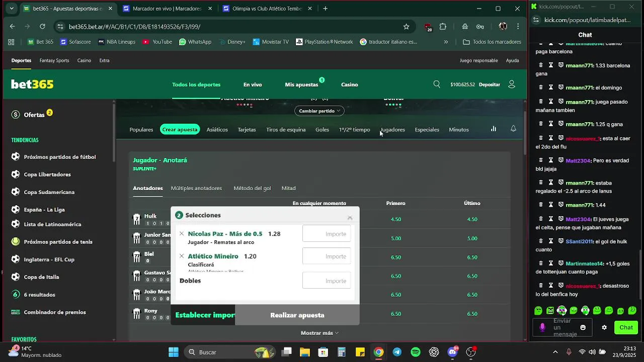Bookmark this page with the star icon
The image size is (644, 362).
(x=406, y=27)
